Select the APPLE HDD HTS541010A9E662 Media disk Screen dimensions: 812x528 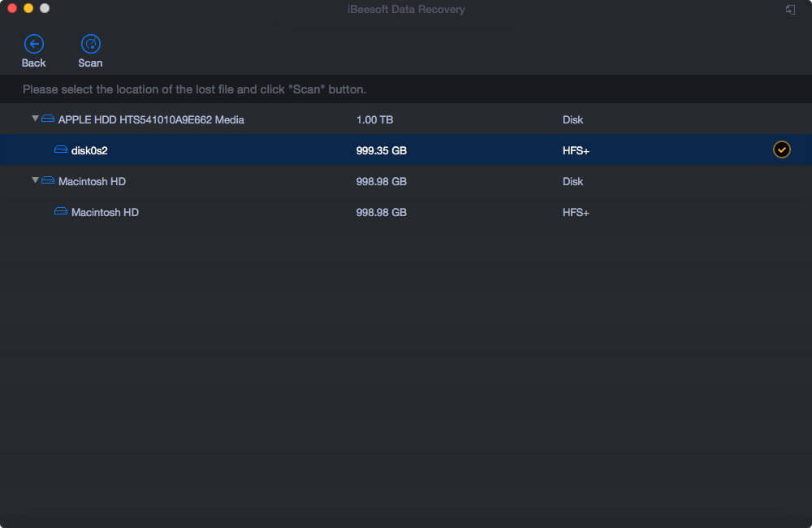pos(151,119)
